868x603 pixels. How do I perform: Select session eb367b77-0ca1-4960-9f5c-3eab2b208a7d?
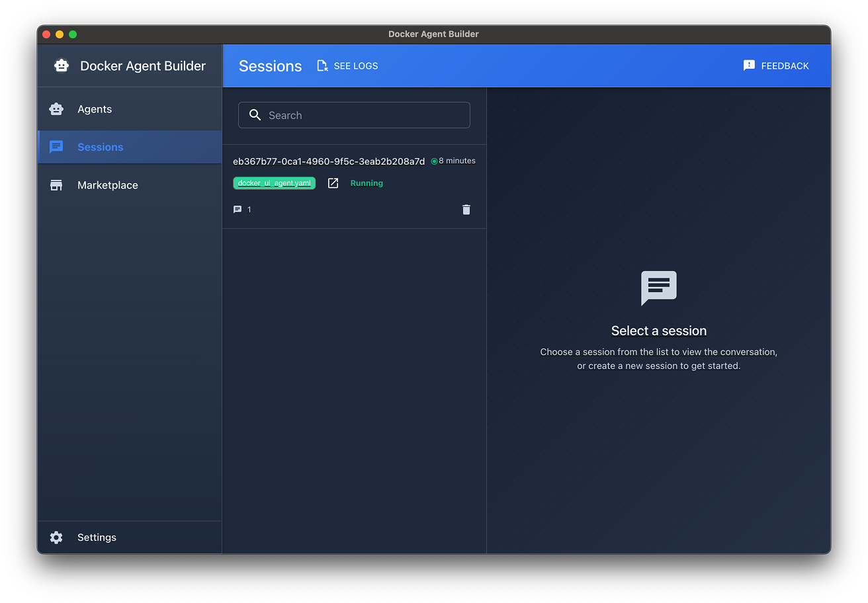point(329,161)
